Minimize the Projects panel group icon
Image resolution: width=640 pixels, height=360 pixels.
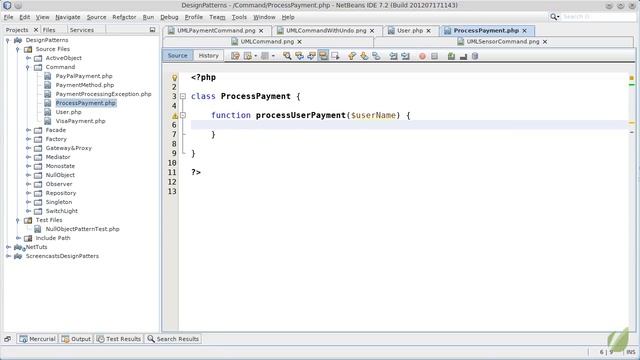[x=152, y=29]
